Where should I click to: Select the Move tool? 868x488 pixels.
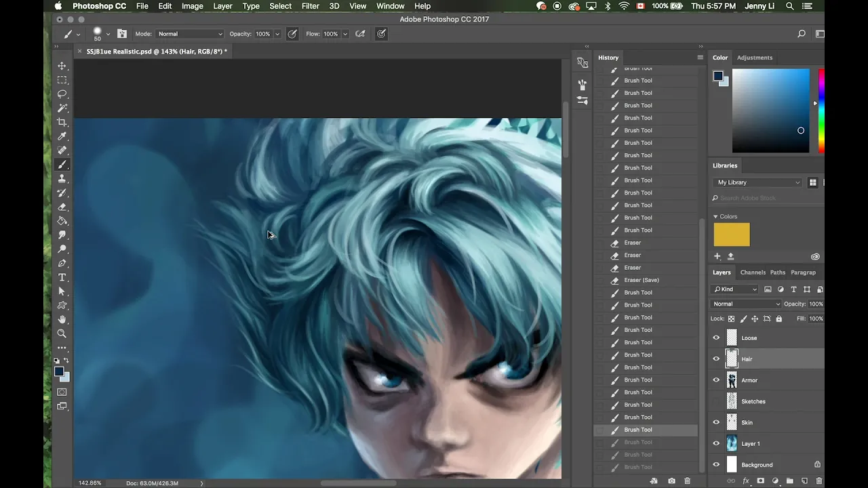(62, 66)
